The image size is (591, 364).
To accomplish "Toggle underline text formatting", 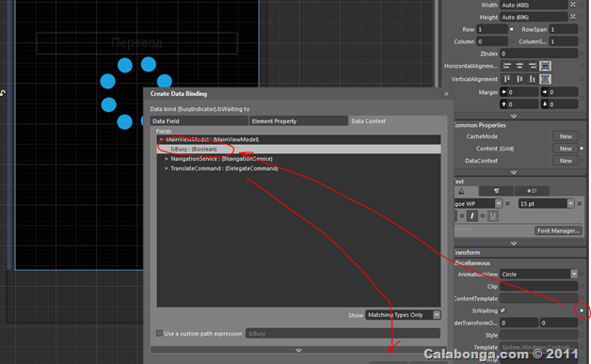I will coord(493,215).
